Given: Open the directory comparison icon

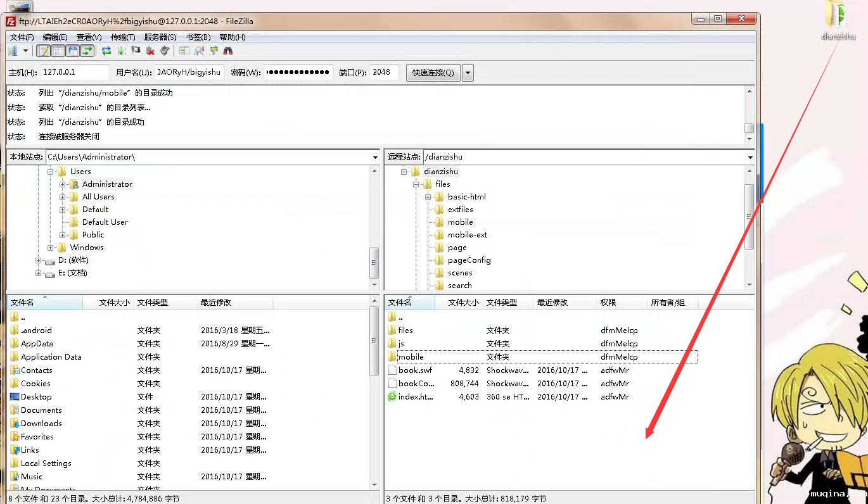Looking at the screenshot, I should [199, 51].
